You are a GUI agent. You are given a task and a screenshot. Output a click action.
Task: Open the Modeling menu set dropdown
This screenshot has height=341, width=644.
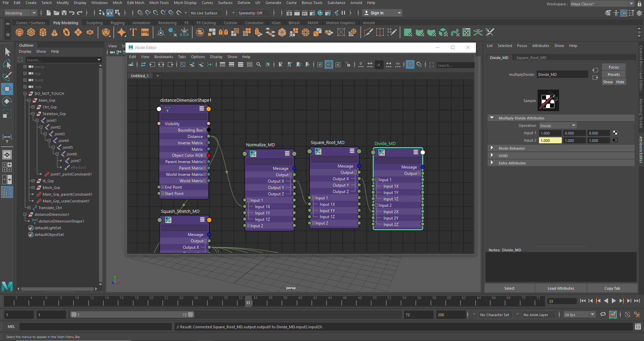[x=20, y=13]
